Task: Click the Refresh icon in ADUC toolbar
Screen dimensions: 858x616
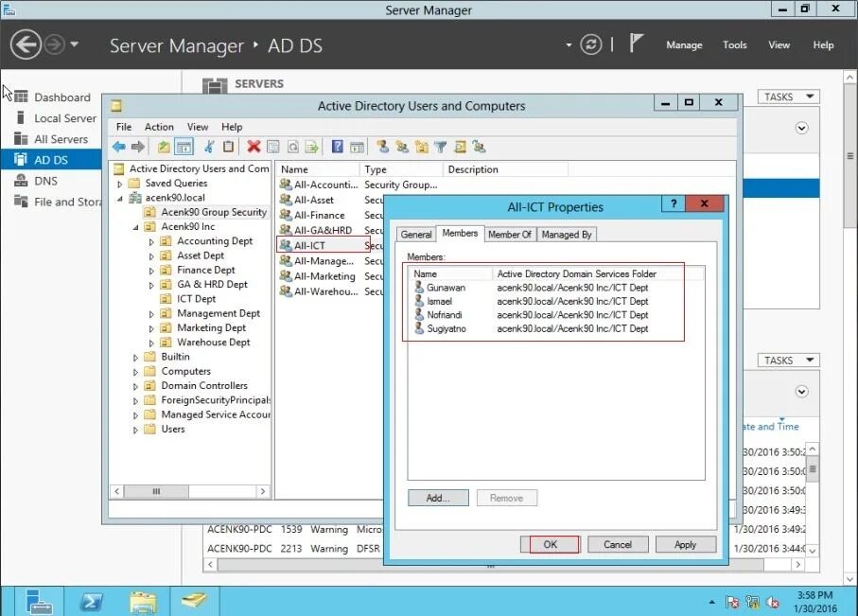Action: [292, 147]
